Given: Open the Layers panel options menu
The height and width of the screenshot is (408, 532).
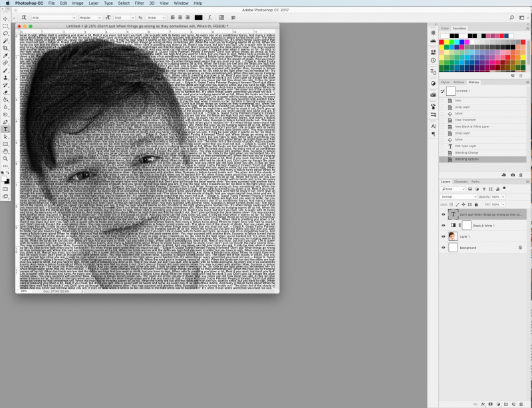Looking at the screenshot, I should (527, 182).
